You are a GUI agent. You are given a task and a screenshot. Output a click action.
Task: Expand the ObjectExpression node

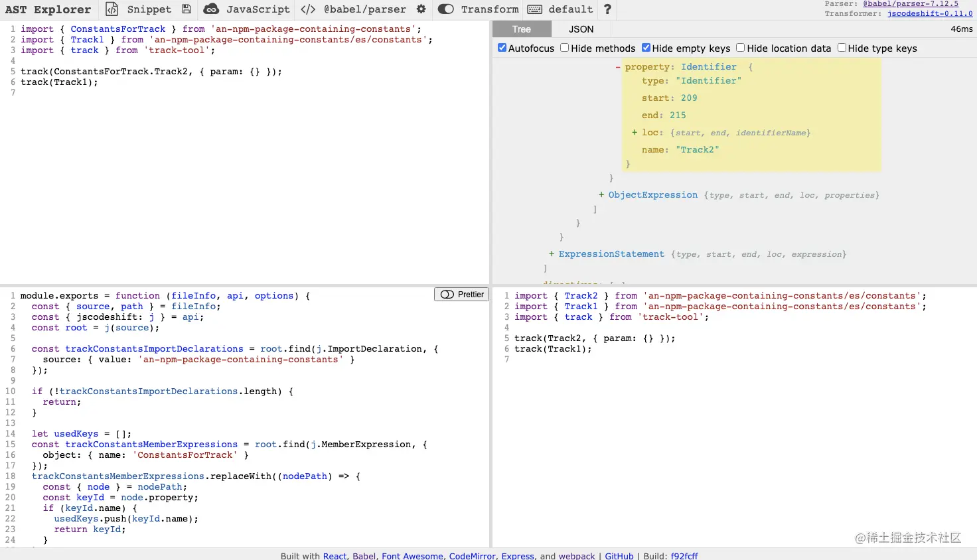(x=601, y=195)
